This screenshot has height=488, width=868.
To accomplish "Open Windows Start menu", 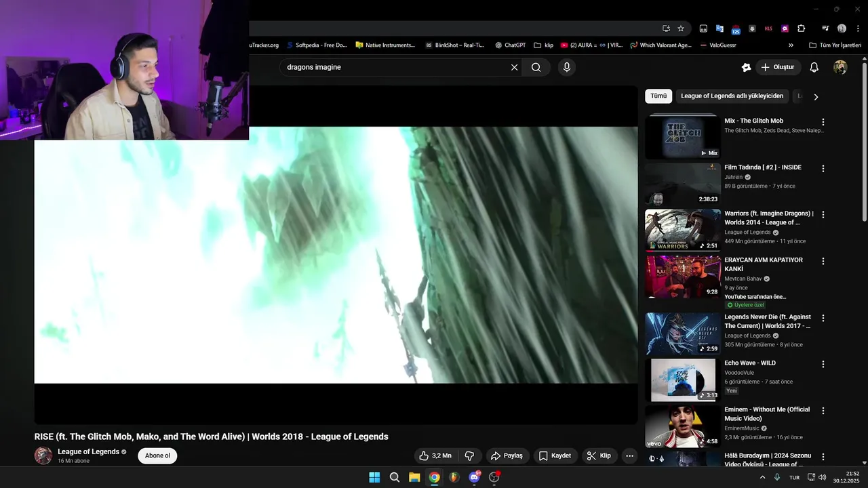I will (374, 477).
